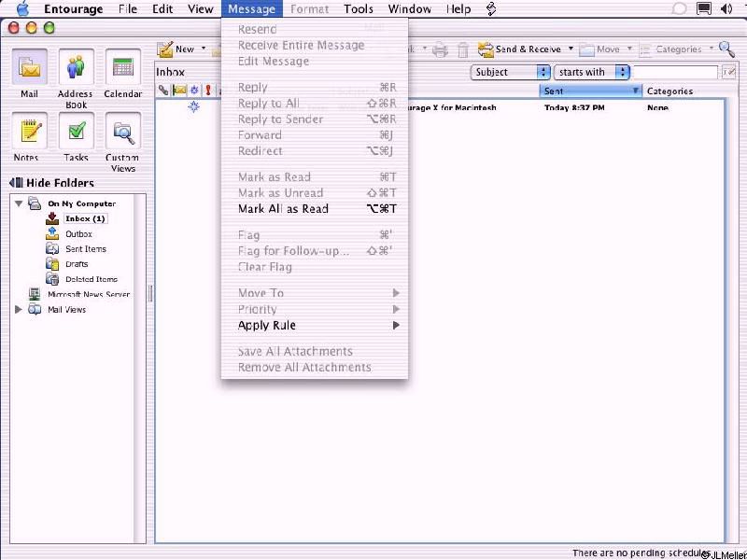Click the flag status sparkle on message row
The height and width of the screenshot is (560, 747).
193,106
